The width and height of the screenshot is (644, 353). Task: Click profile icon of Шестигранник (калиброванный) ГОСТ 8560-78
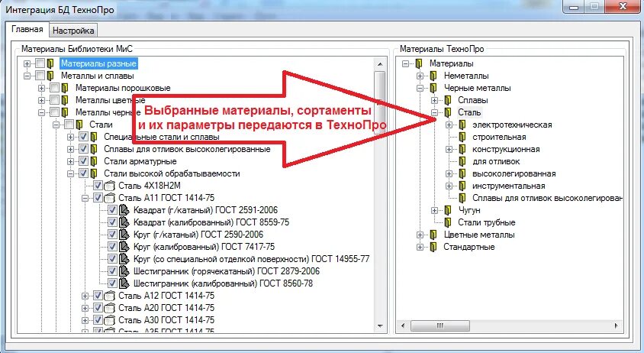pos(124,283)
